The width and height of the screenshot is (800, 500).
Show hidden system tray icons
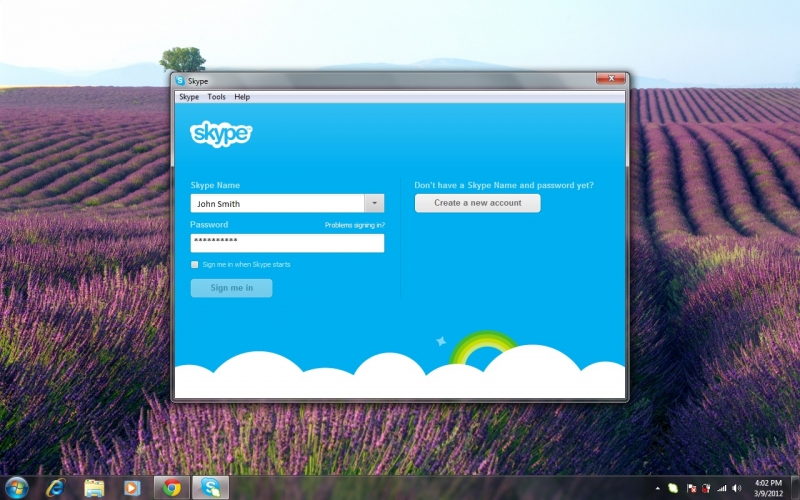(x=658, y=488)
